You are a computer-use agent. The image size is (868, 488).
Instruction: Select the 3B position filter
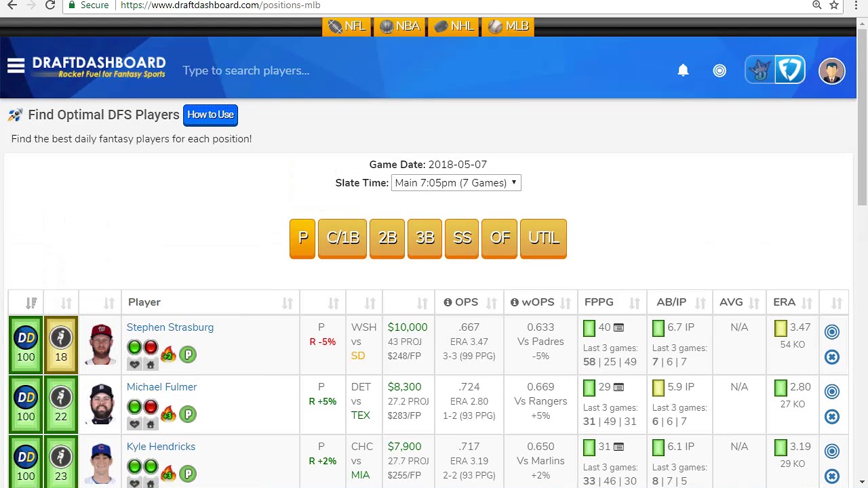425,238
